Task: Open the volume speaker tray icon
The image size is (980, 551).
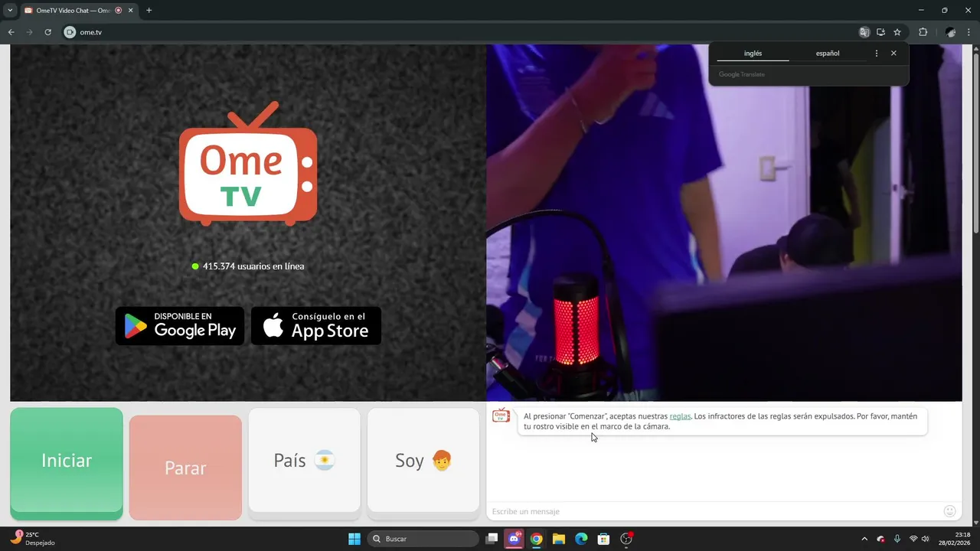Action: 926,539
